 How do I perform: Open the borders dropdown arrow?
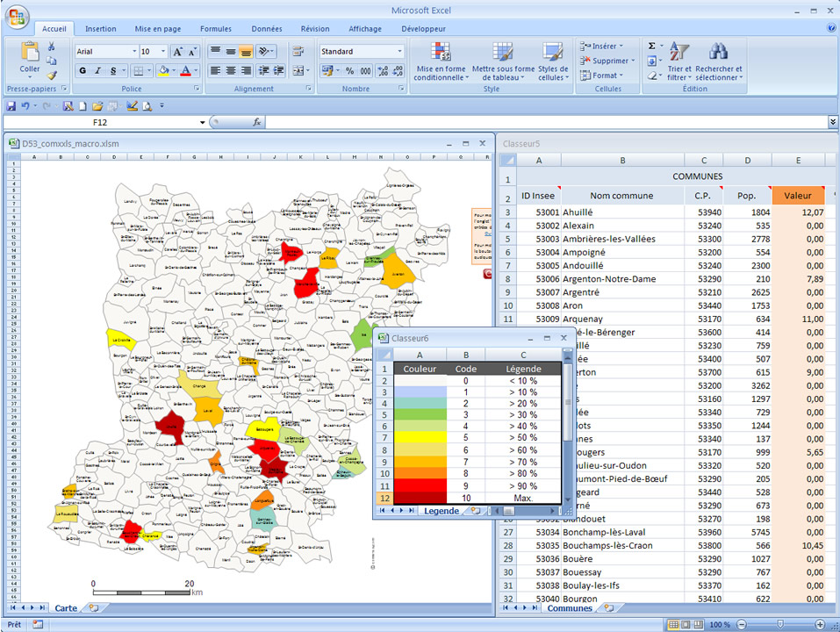pos(148,70)
